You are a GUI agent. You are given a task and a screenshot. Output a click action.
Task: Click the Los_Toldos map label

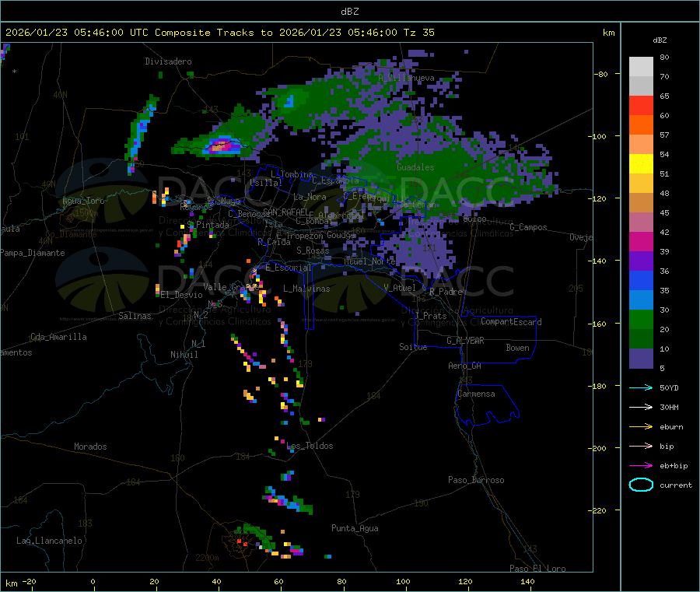310,446
